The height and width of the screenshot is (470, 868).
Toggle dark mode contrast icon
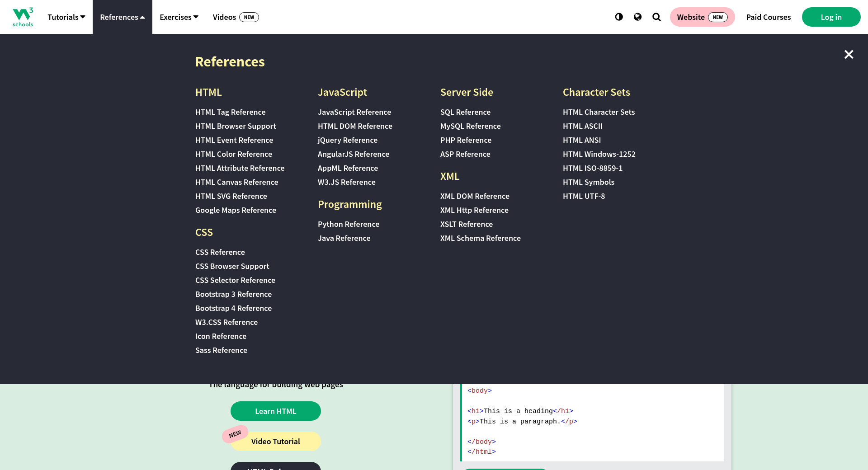[619, 17]
